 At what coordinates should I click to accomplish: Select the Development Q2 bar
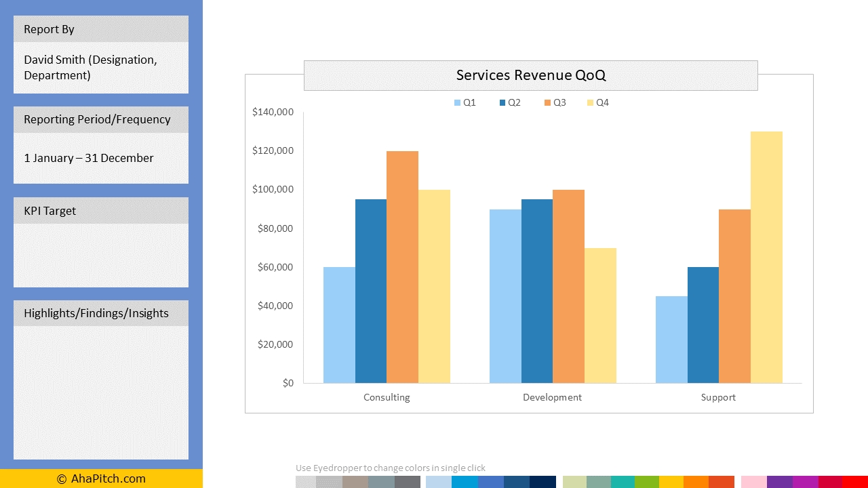coord(537,291)
